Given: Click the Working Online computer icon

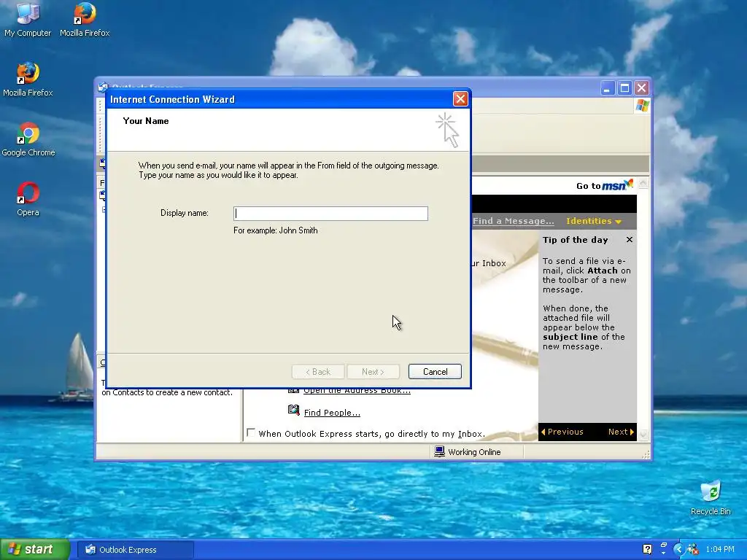Looking at the screenshot, I should tap(439, 451).
